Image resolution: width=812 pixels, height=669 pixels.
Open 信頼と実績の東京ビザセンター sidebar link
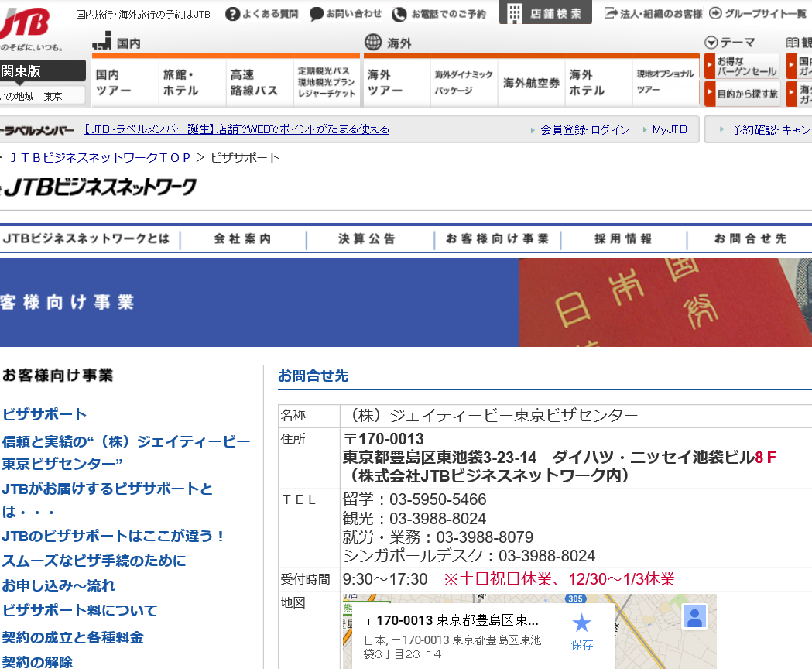point(126,452)
